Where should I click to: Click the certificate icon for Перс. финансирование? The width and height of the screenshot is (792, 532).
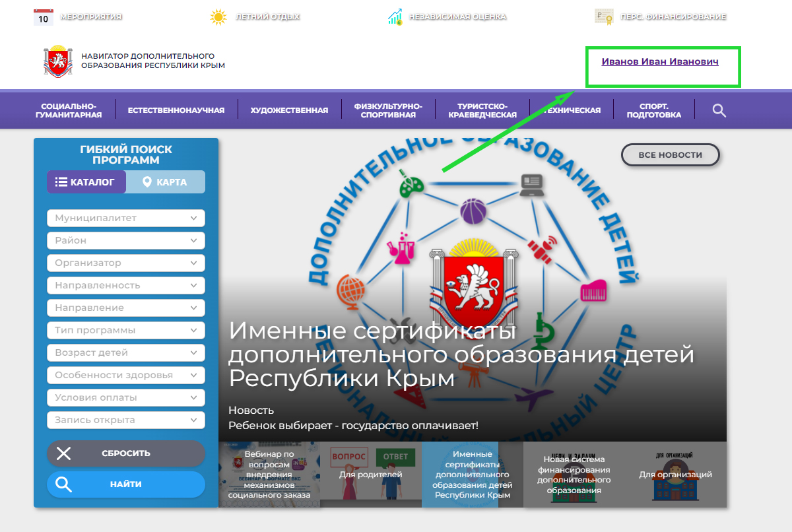coord(604,17)
